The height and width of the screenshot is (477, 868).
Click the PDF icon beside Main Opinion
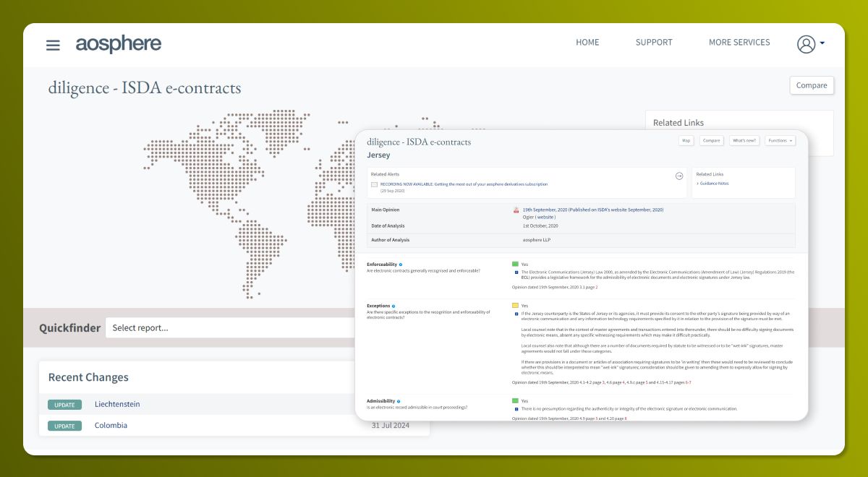[516, 210]
